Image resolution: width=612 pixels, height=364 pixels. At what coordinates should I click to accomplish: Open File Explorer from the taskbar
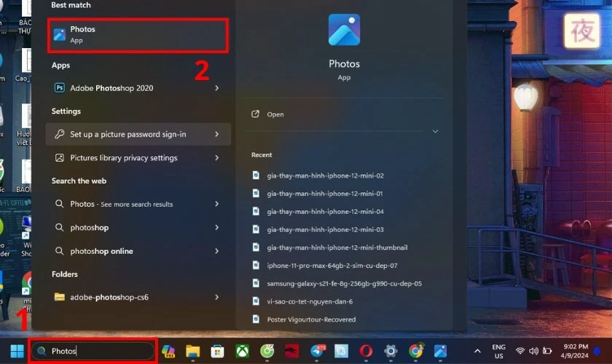(x=193, y=351)
